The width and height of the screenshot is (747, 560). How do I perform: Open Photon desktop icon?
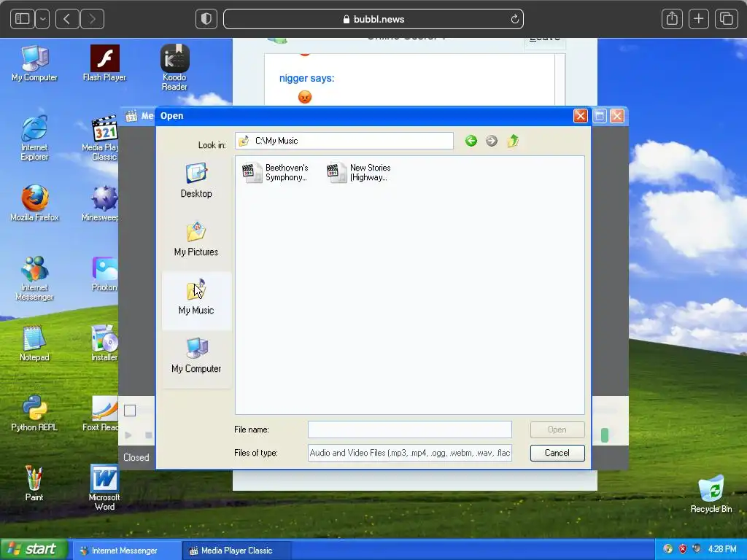[x=104, y=273]
